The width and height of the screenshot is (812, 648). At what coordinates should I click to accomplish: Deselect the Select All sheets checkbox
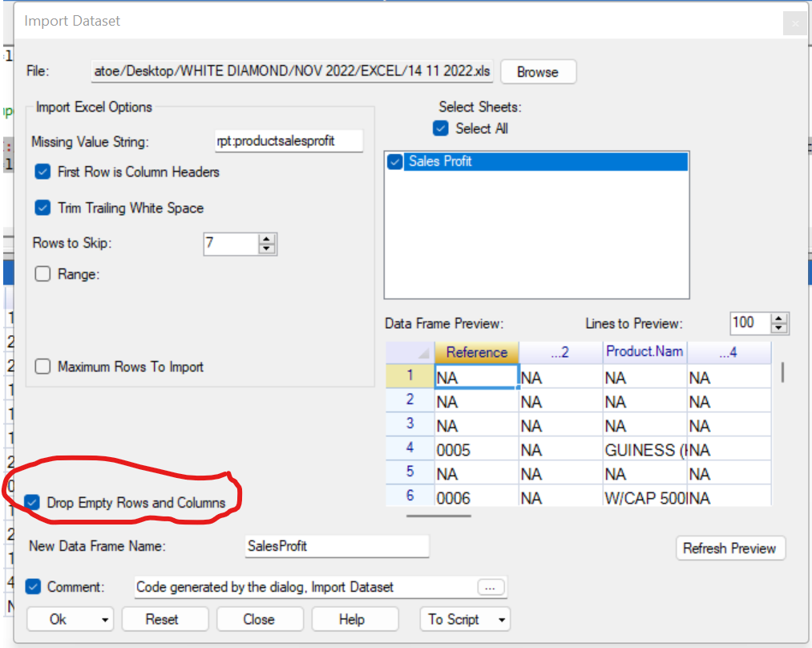440,128
